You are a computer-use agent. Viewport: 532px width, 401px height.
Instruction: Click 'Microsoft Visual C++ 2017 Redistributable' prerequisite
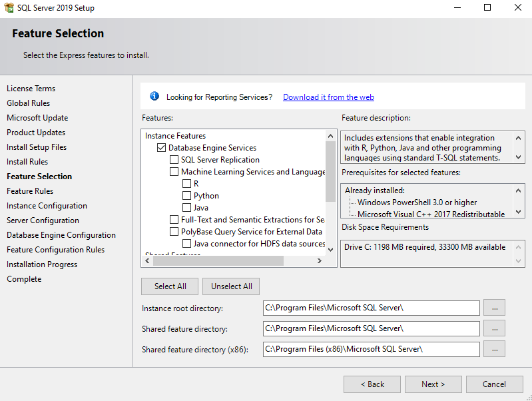(431, 214)
